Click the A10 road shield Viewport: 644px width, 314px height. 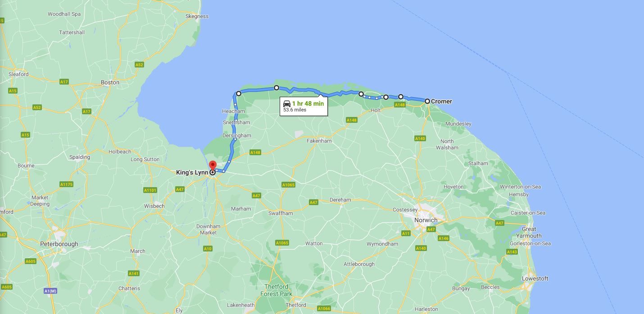(208, 249)
